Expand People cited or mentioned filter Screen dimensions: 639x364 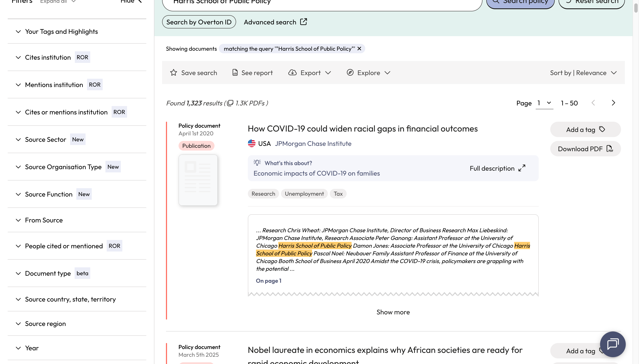point(77,246)
